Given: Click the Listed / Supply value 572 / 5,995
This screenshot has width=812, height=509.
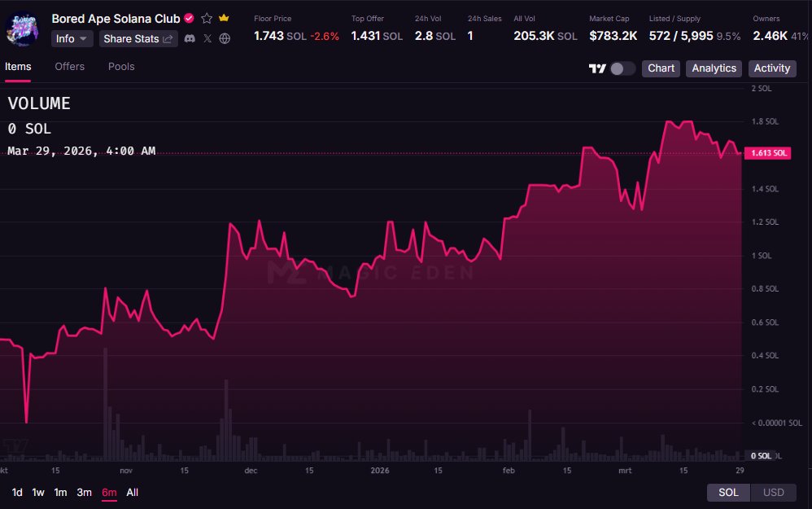Looking at the screenshot, I should (x=681, y=37).
